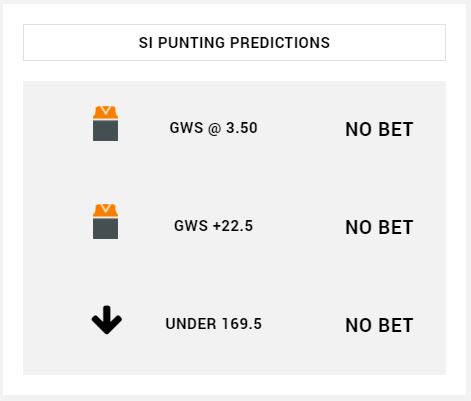Click NO BET in the GWS @ 3.50 row
This screenshot has width=471, height=401.
pyautogui.click(x=379, y=129)
